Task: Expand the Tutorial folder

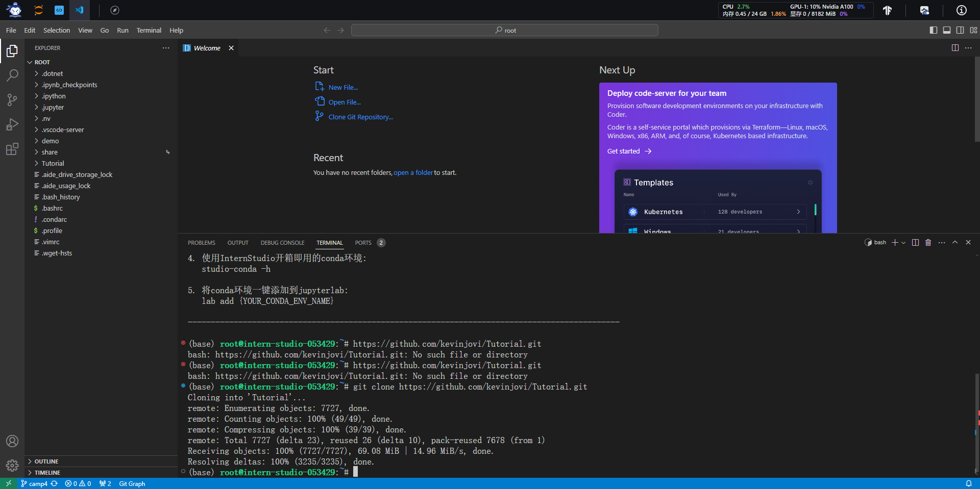Action: coord(101,163)
